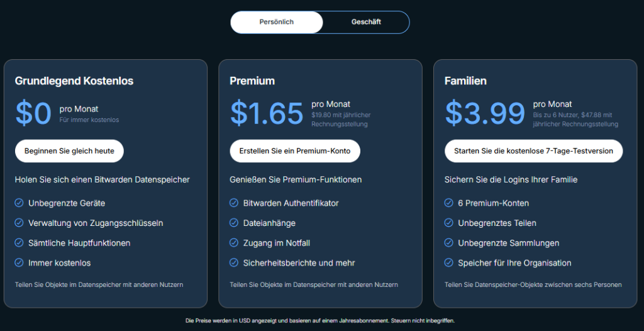Click checkmark icon next to Dateianhänge

[x=234, y=223]
